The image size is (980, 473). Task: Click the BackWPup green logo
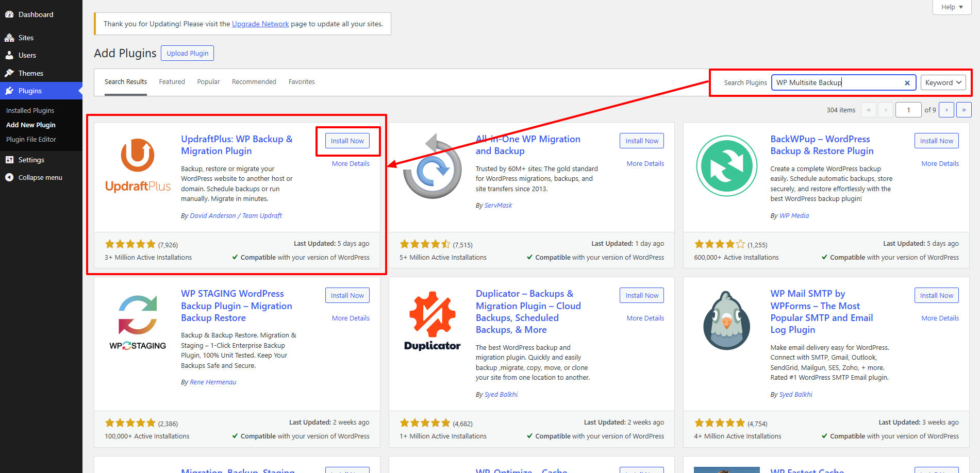(727, 166)
